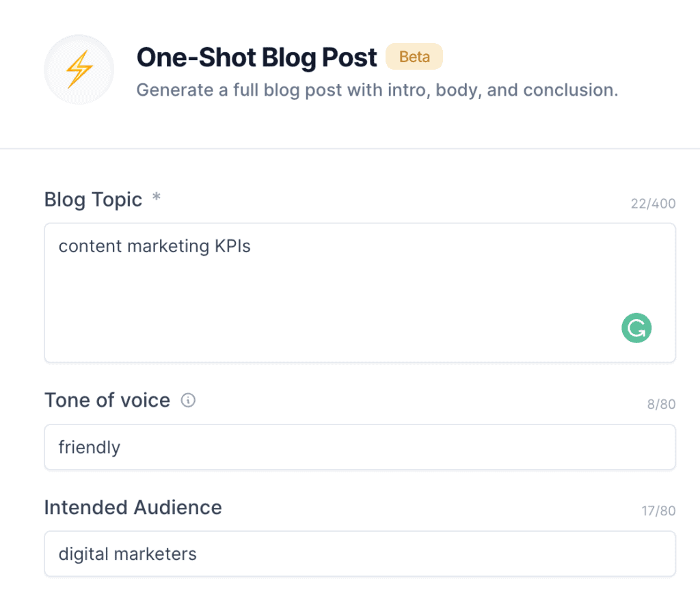Click the Blog Topic label
The image size is (700, 607).
[x=93, y=200]
